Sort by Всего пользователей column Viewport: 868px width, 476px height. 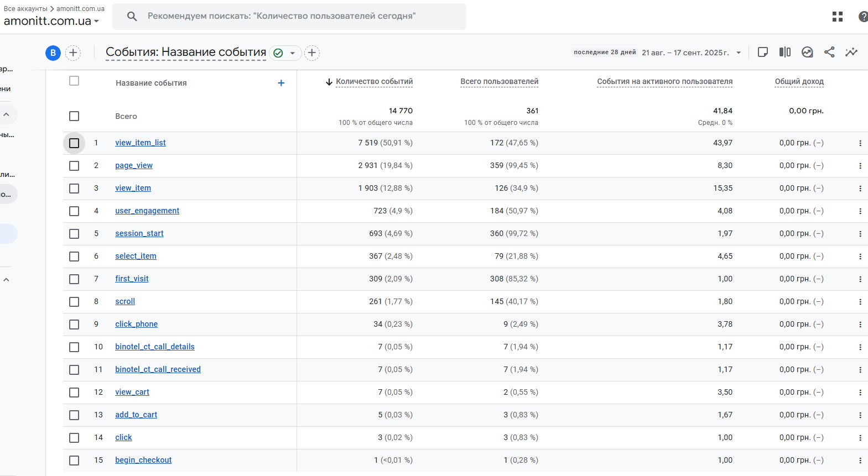point(500,82)
